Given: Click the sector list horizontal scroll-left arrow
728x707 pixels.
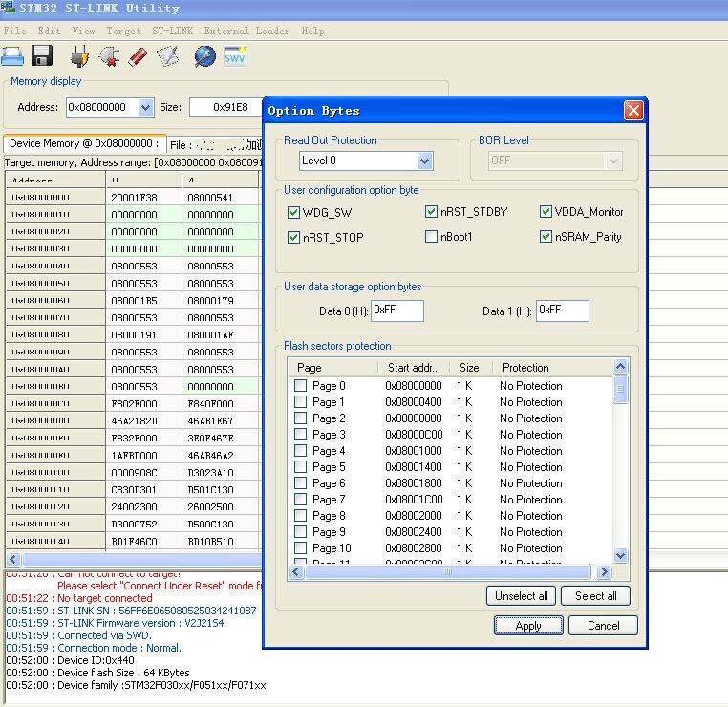Looking at the screenshot, I should pos(296,572).
